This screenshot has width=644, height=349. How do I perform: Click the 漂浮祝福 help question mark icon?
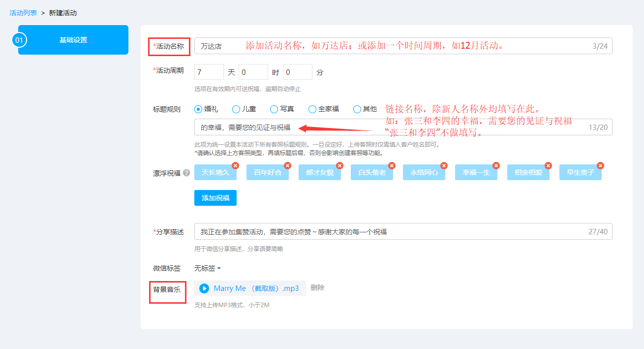[186, 173]
